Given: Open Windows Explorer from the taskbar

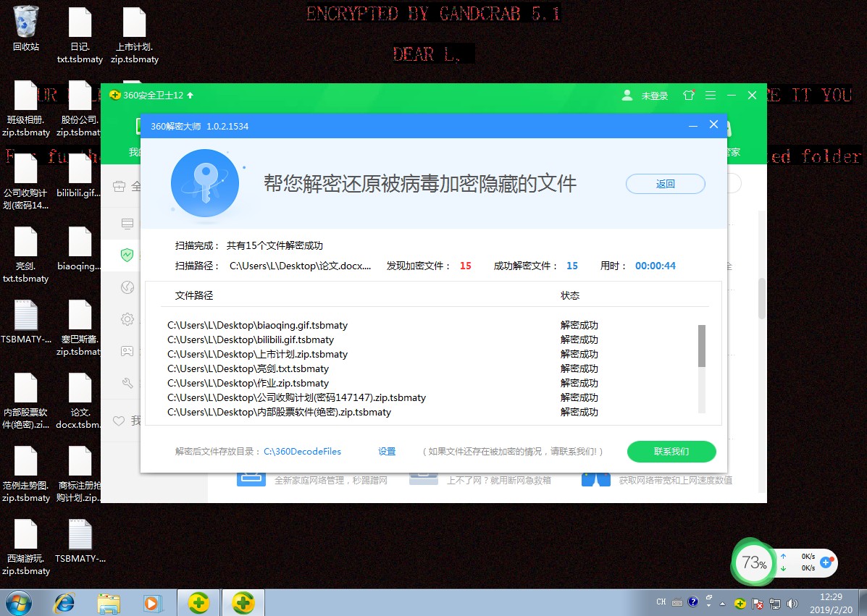Looking at the screenshot, I should click(x=109, y=603).
